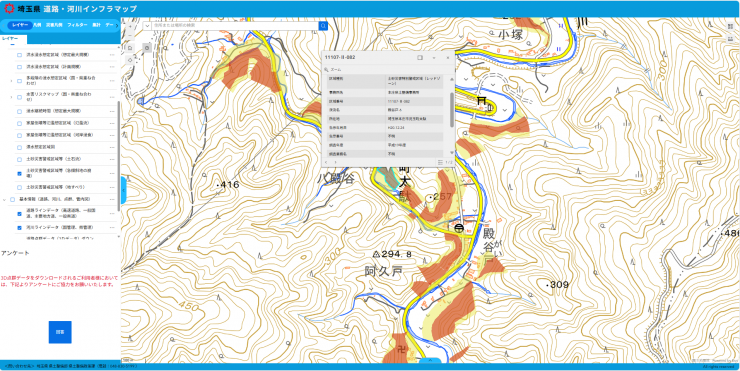Viewport: 740px width, 371px height.
Task: Uncheck 土砂災害警戒区域等 (急傾斜地の崩壊) layer
Action: click(19, 173)
